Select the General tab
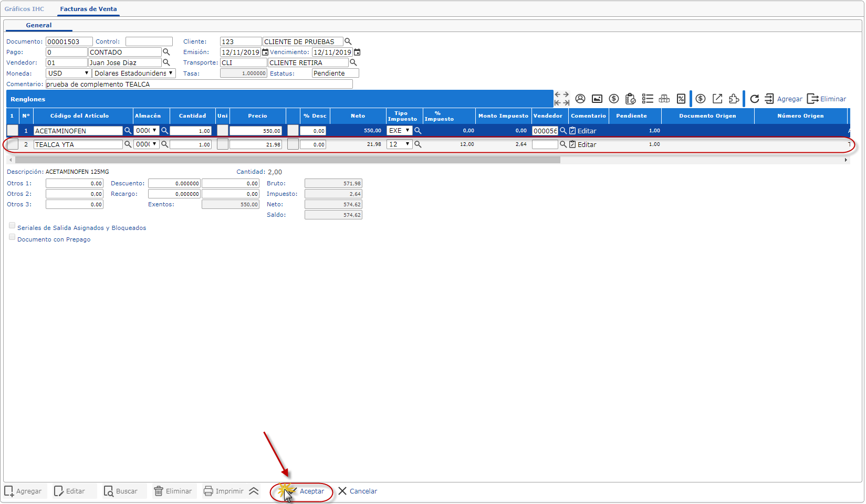The width and height of the screenshot is (866, 504). coord(39,25)
